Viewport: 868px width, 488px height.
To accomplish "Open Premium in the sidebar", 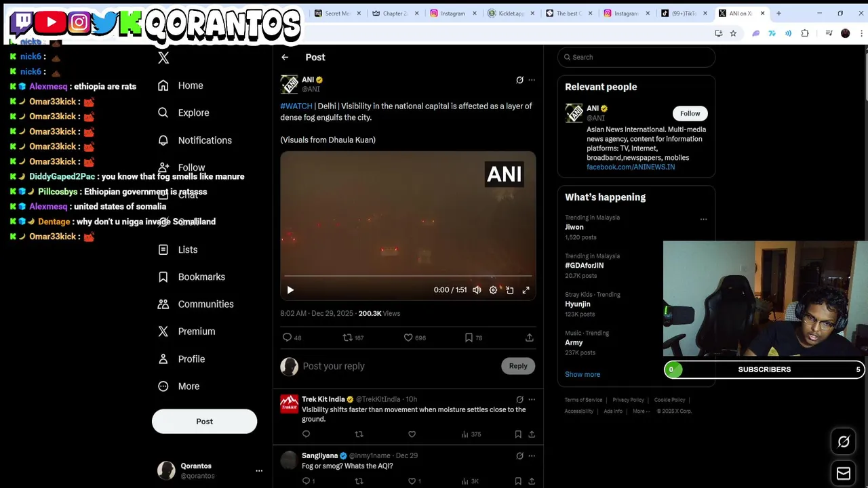I will [187, 331].
